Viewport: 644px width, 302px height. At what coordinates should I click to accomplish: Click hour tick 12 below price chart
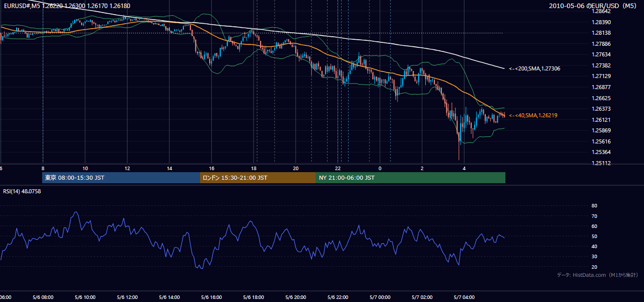127,168
